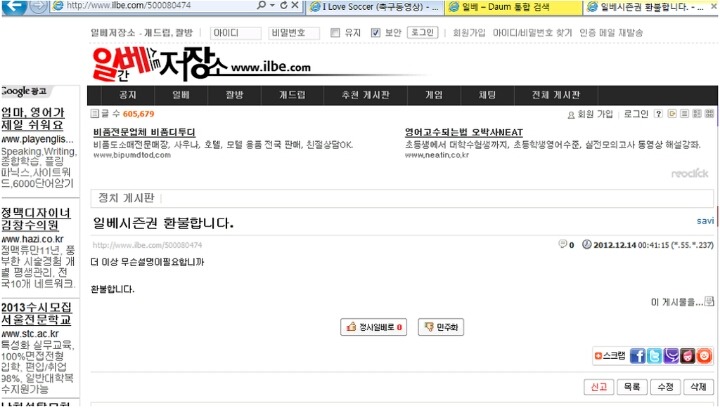
Task: Switch to 일베 – Daum 통합 검색 tab
Action: click(513, 7)
